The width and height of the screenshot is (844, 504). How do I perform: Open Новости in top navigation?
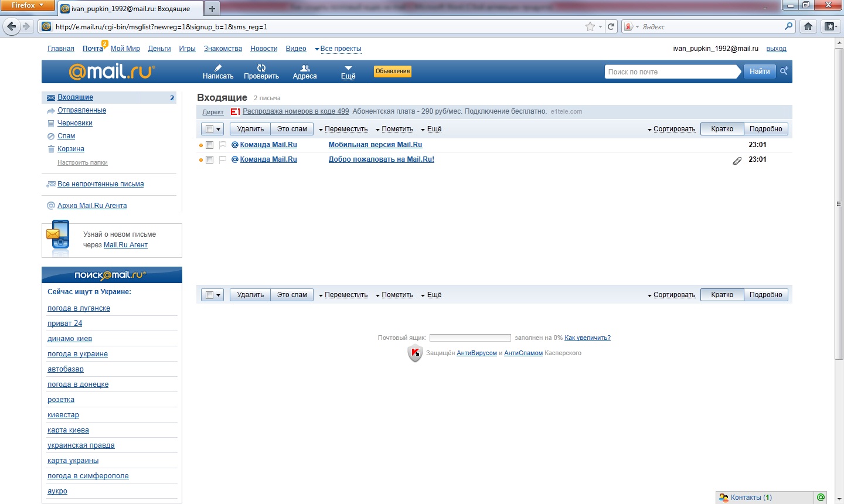pos(264,49)
